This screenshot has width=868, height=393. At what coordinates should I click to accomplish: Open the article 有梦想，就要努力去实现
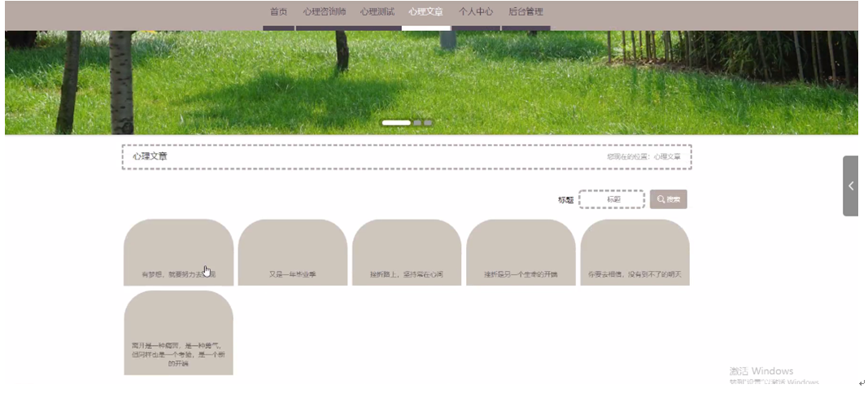point(178,252)
